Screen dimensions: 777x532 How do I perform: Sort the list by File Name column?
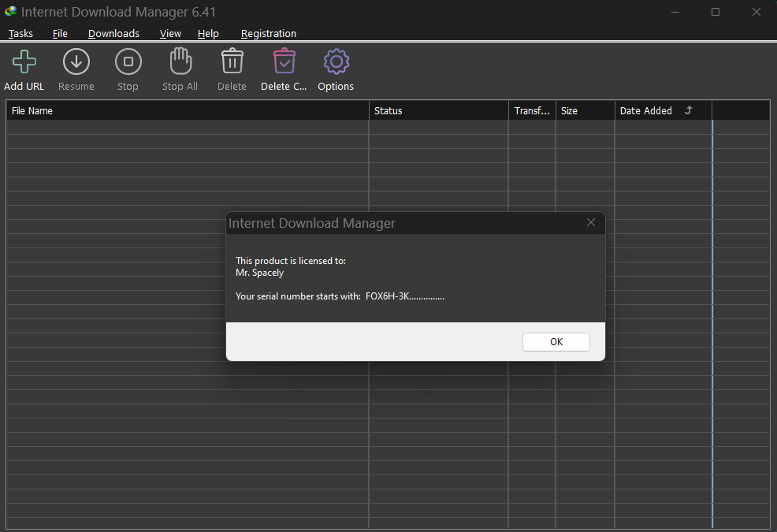188,110
